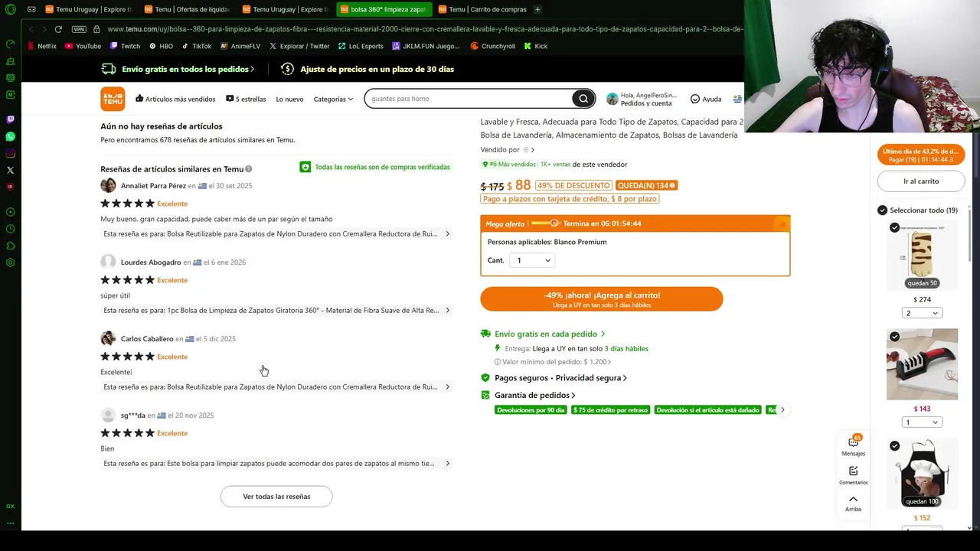The width and height of the screenshot is (980, 551).
Task: Open quantity dropdown for $274 glove
Action: (x=922, y=313)
